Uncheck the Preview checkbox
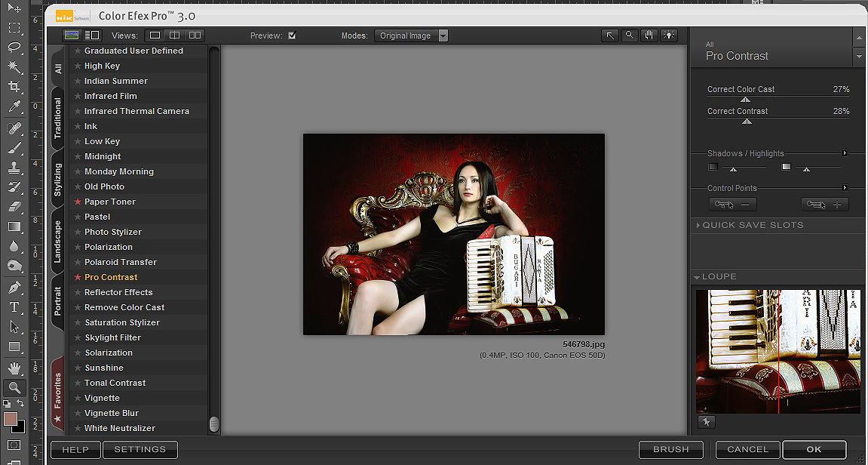The image size is (868, 465). (x=292, y=35)
